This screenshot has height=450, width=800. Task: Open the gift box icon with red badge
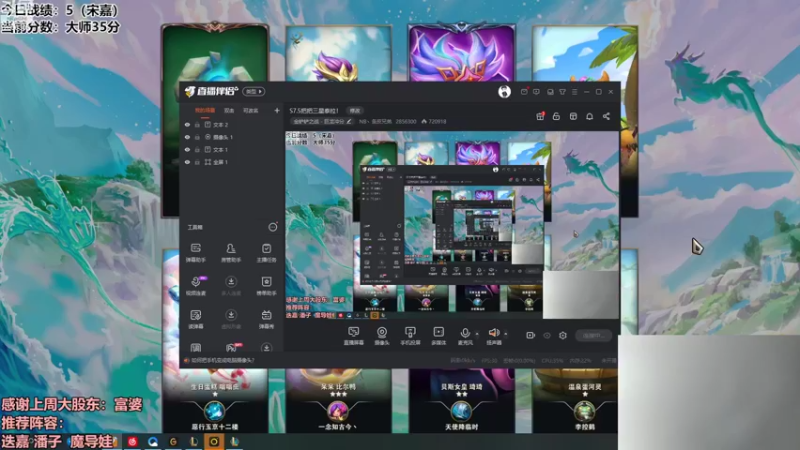tap(540, 116)
